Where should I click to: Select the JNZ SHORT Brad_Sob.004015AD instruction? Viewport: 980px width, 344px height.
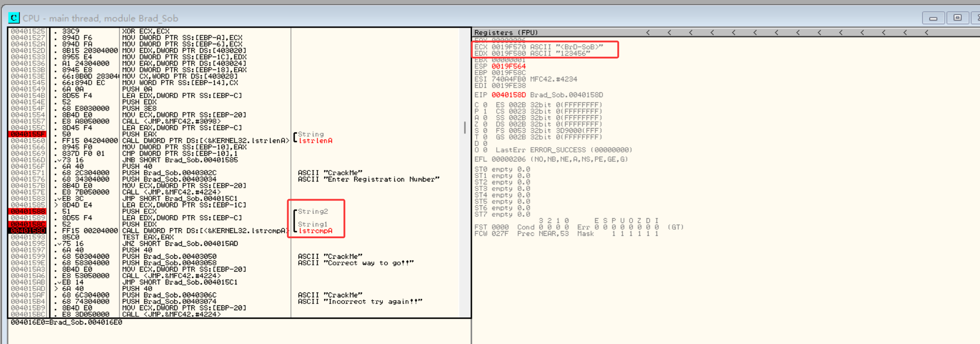tap(180, 244)
